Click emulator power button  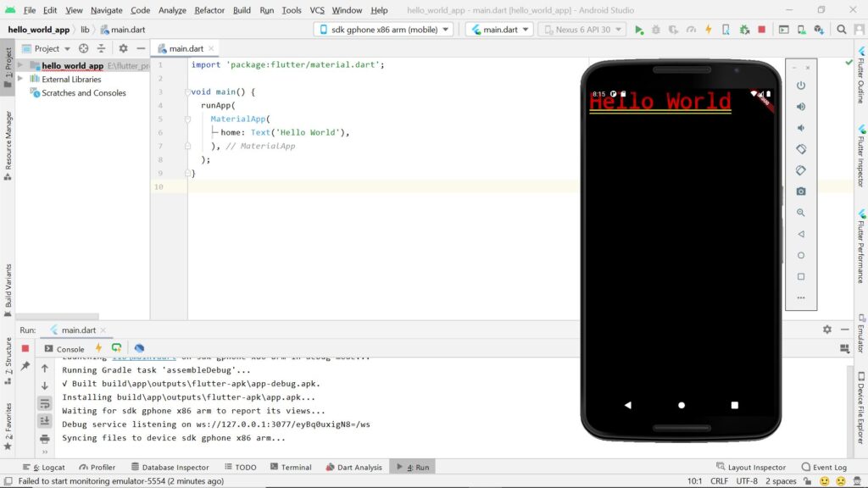[801, 86]
